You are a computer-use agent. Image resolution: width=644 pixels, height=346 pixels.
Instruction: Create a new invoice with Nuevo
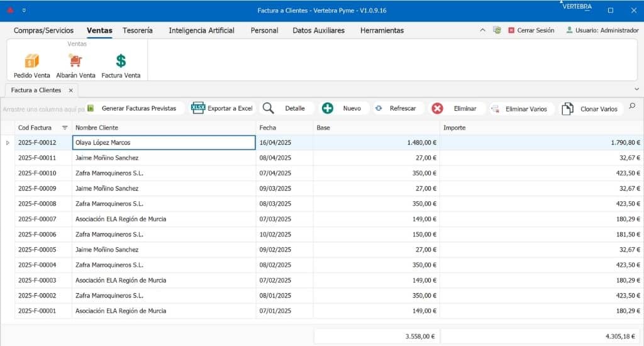tap(342, 108)
